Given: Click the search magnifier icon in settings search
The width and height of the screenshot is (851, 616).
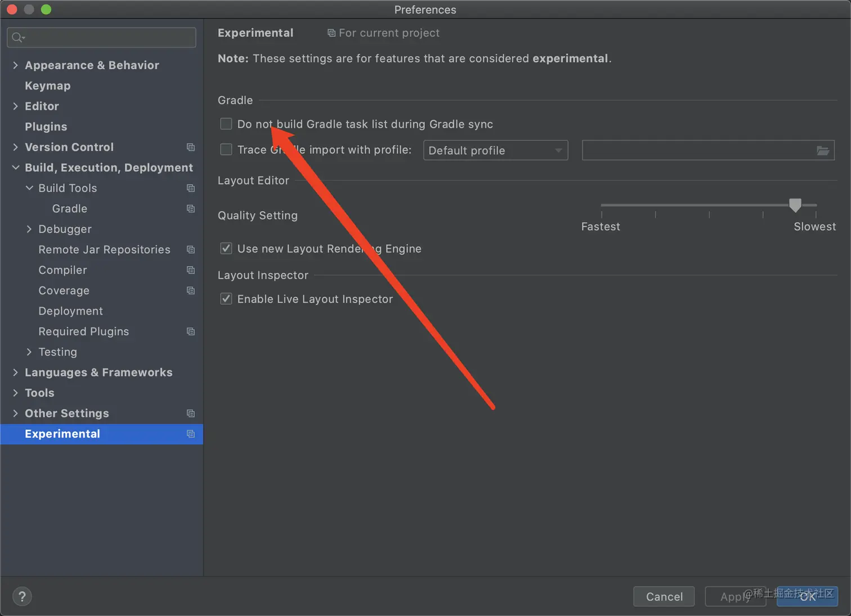Looking at the screenshot, I should point(18,38).
